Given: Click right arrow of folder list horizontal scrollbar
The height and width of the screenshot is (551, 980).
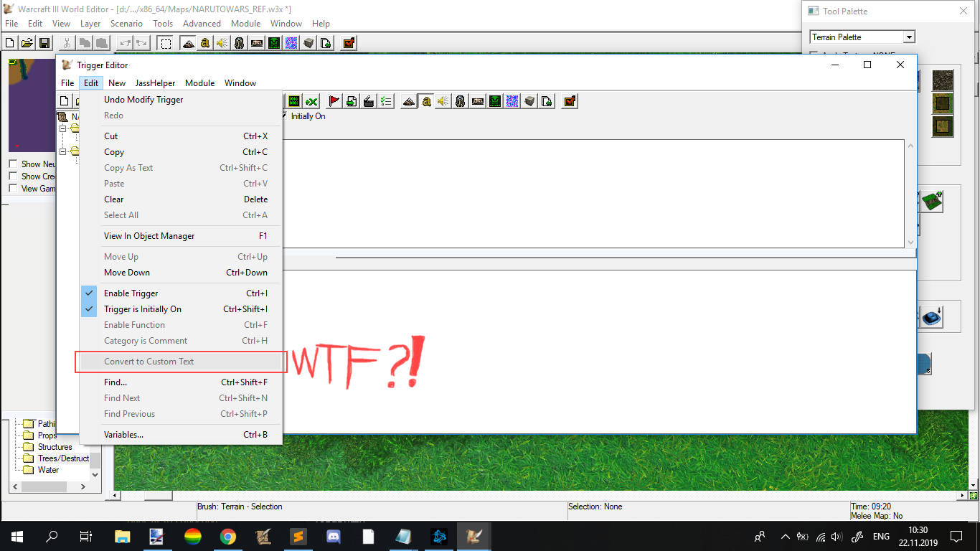Looking at the screenshot, I should (x=83, y=486).
